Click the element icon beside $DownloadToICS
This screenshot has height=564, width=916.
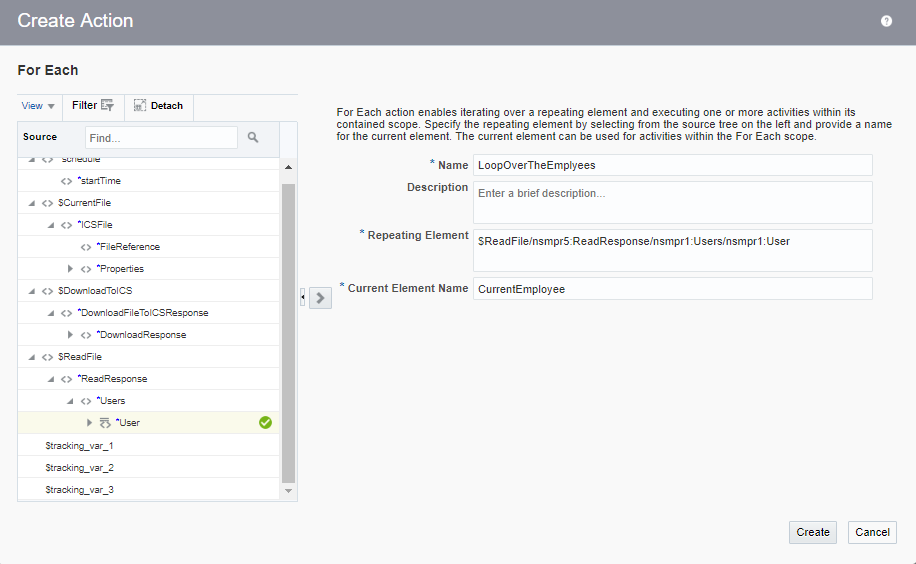47,291
